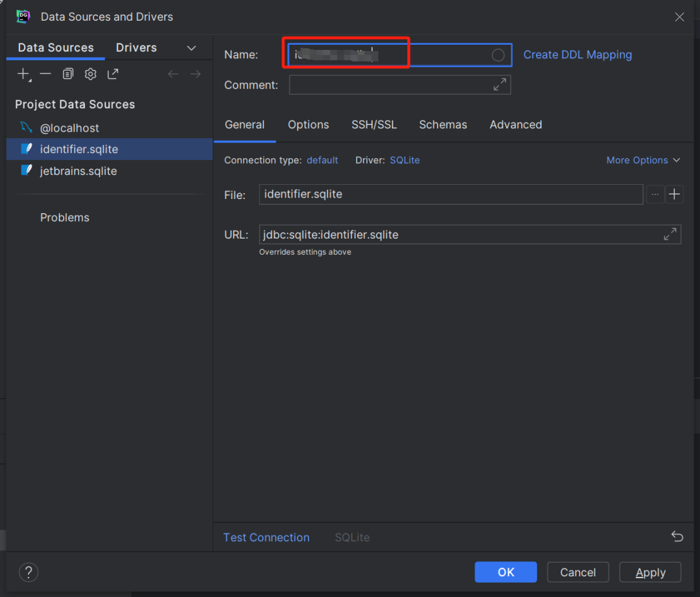700x597 pixels.
Task: Open the SSH/SSL tab
Action: tap(374, 125)
